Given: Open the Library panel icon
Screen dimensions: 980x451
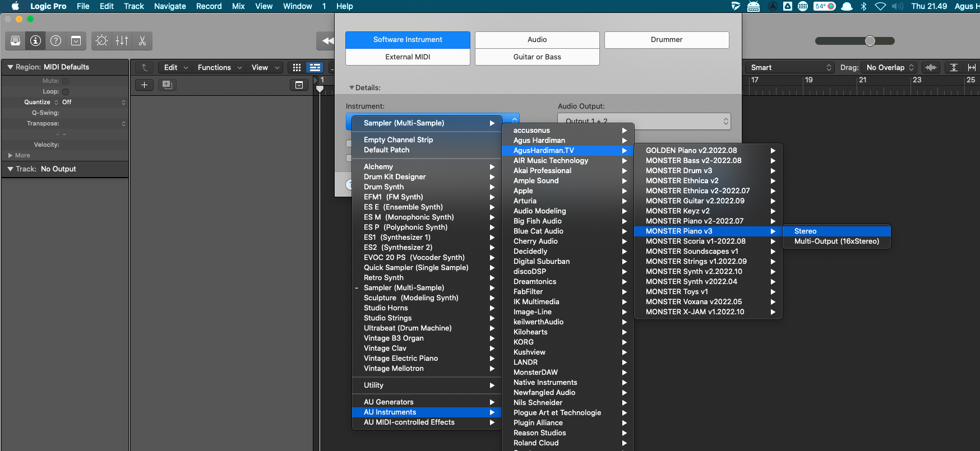Looking at the screenshot, I should (16, 41).
